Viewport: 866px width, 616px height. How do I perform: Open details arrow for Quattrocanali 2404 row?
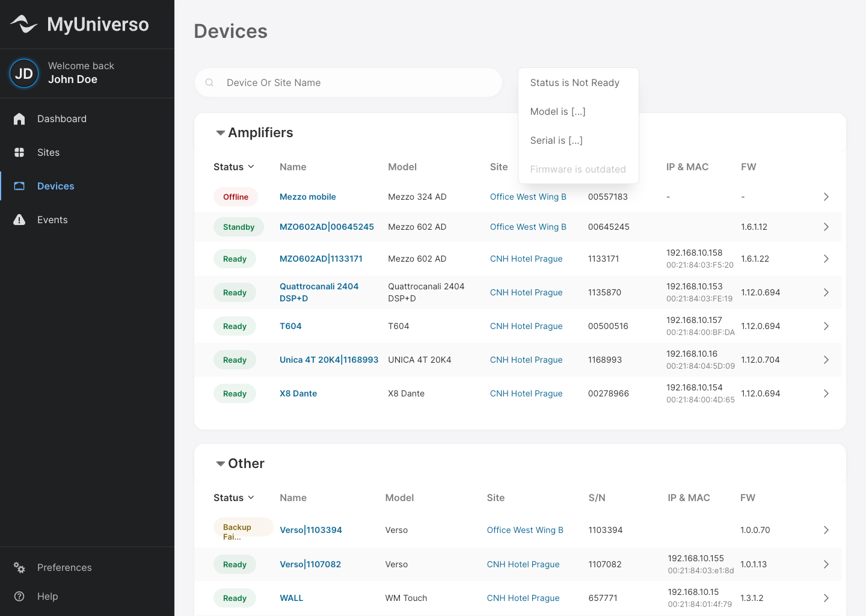coord(826,292)
